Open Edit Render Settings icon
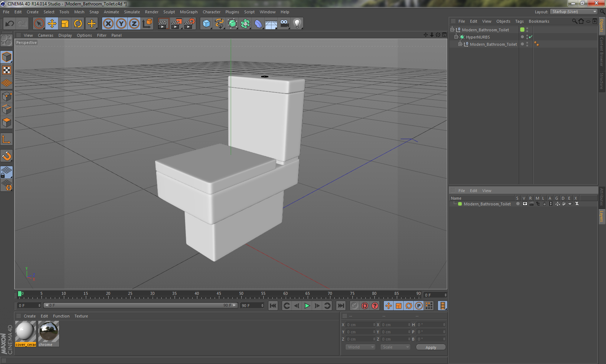Viewport: 606px width, 364px height. 189,24
